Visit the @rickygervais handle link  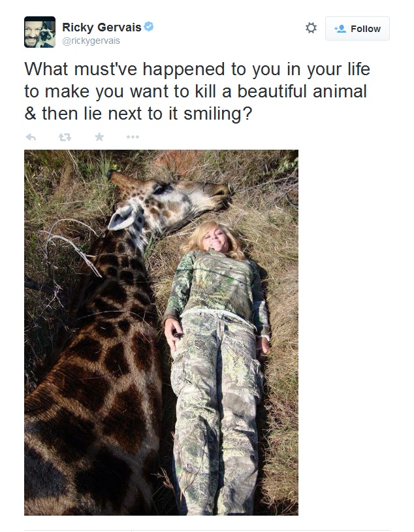coord(91,41)
